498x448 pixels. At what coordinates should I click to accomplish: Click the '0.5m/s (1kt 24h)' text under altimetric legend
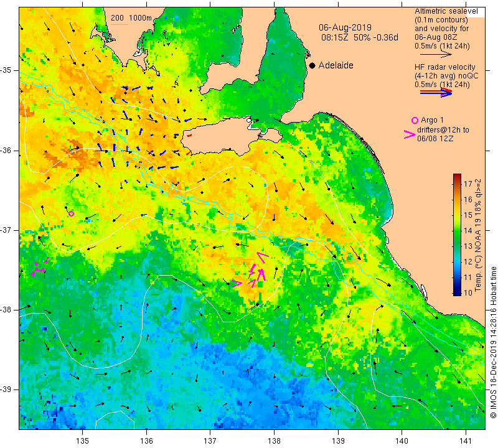(x=442, y=46)
